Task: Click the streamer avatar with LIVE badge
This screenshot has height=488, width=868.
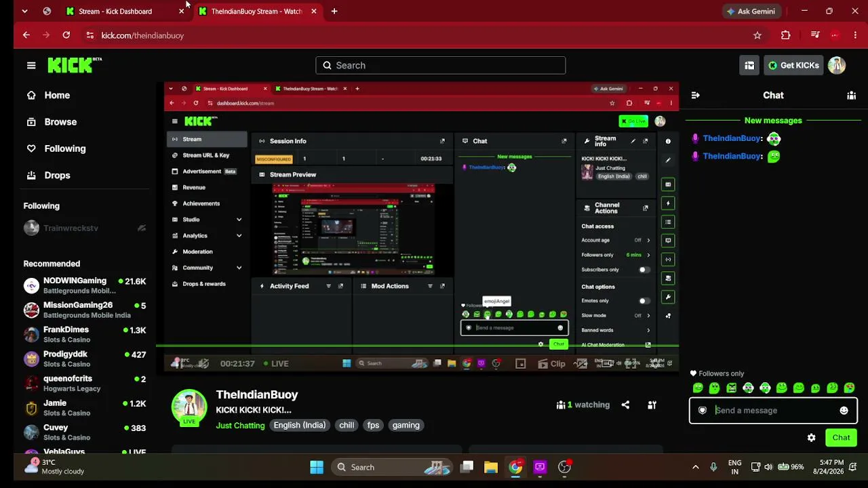Action: click(189, 408)
